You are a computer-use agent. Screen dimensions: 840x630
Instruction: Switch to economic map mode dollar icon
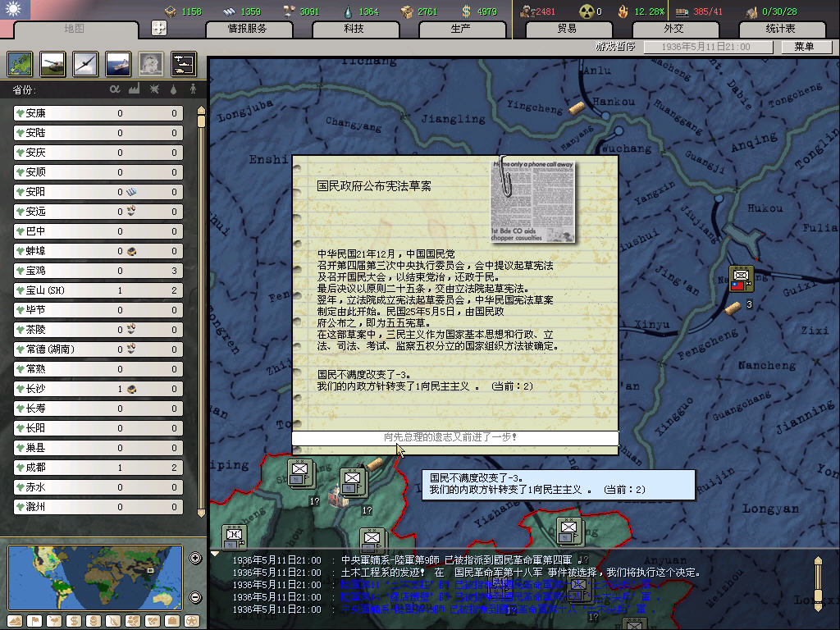74,621
